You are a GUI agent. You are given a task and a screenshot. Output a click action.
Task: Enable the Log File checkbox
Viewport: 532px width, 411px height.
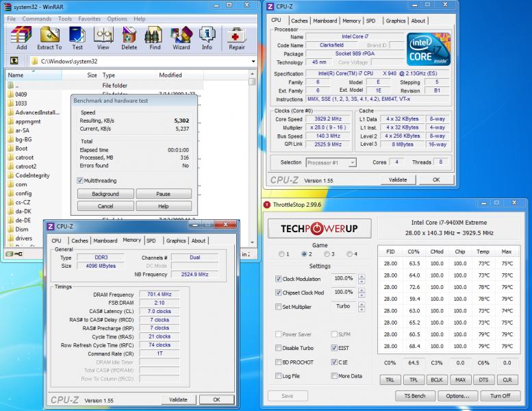[x=278, y=375]
